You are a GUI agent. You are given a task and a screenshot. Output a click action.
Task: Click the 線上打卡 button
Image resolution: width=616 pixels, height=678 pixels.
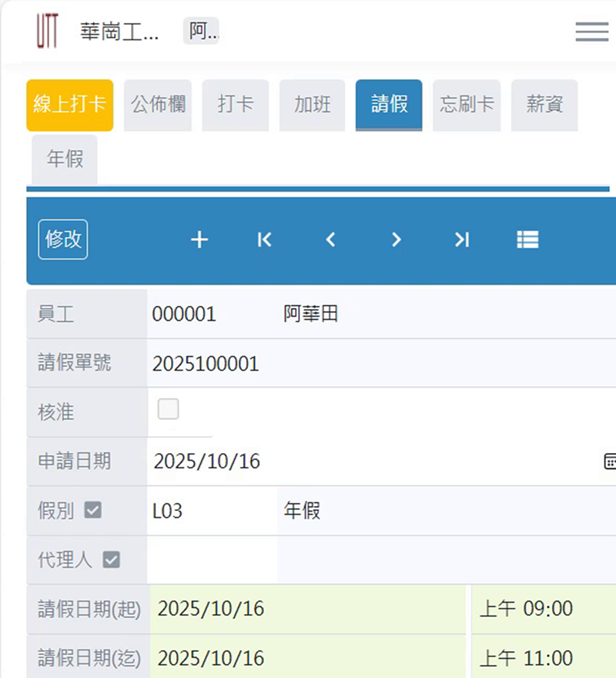click(70, 105)
